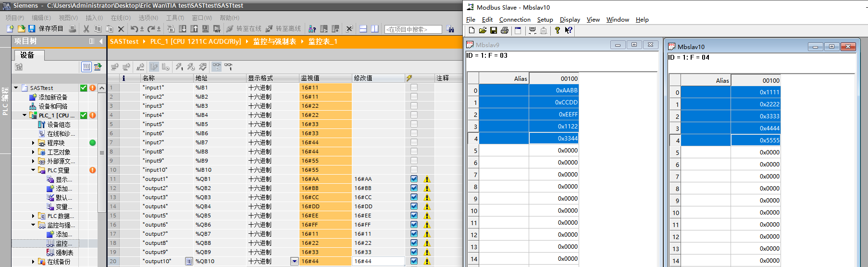
Task: Click the redo arrow in TIA toolbar
Action: 151,29
